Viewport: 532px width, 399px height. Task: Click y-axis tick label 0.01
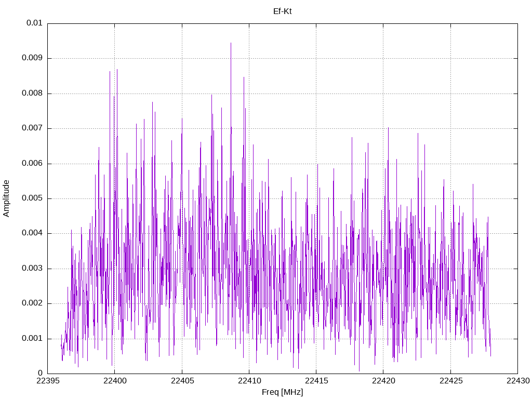34,23
